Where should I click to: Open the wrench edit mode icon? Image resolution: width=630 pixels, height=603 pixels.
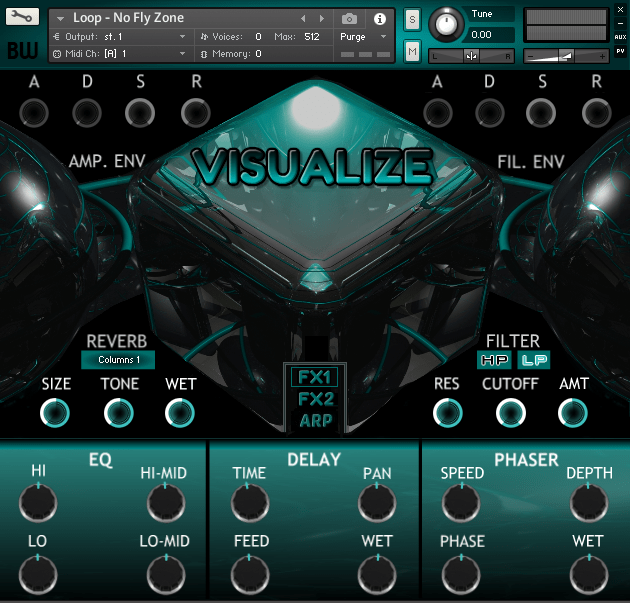pos(22,18)
